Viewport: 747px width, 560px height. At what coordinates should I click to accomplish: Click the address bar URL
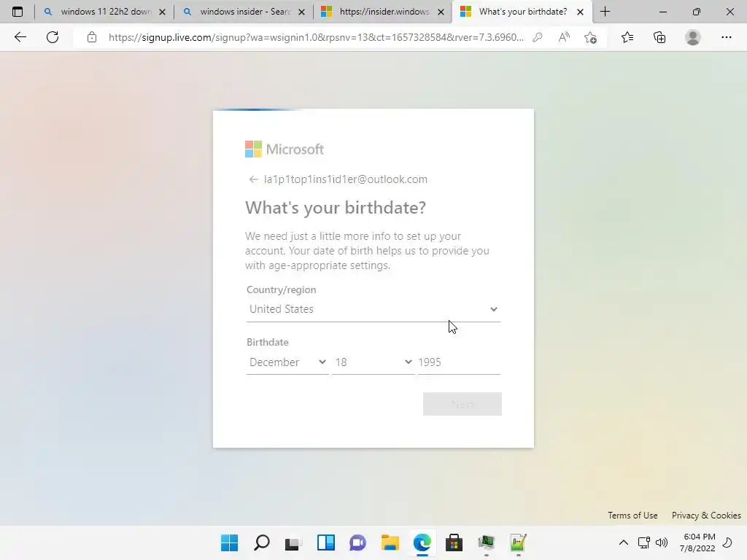click(x=316, y=37)
